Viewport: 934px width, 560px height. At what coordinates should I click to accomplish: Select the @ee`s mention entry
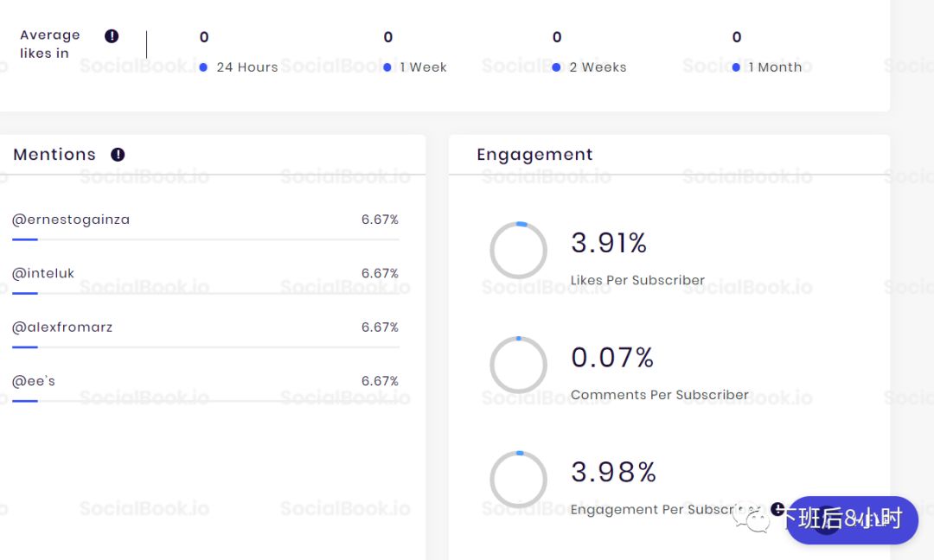coord(34,381)
